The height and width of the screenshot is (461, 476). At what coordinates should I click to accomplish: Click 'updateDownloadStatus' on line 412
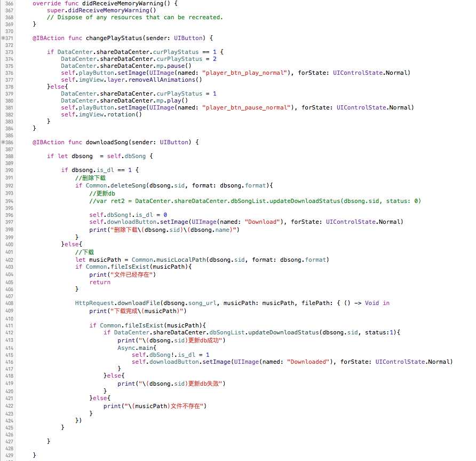[283, 333]
